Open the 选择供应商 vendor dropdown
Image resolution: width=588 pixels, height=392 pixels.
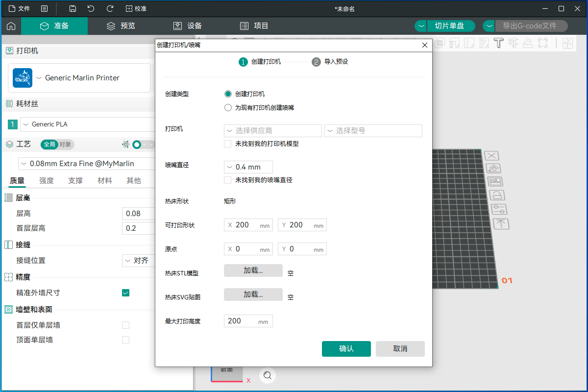tap(273, 131)
